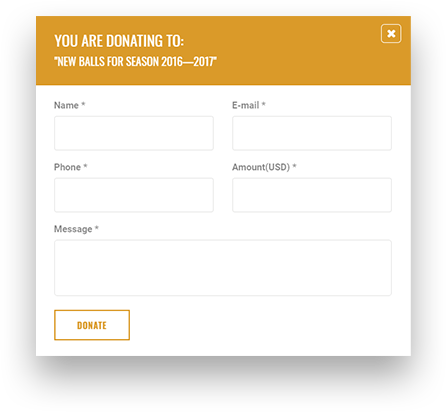Click the Phone field label
446x412 pixels.
pyautogui.click(x=67, y=167)
